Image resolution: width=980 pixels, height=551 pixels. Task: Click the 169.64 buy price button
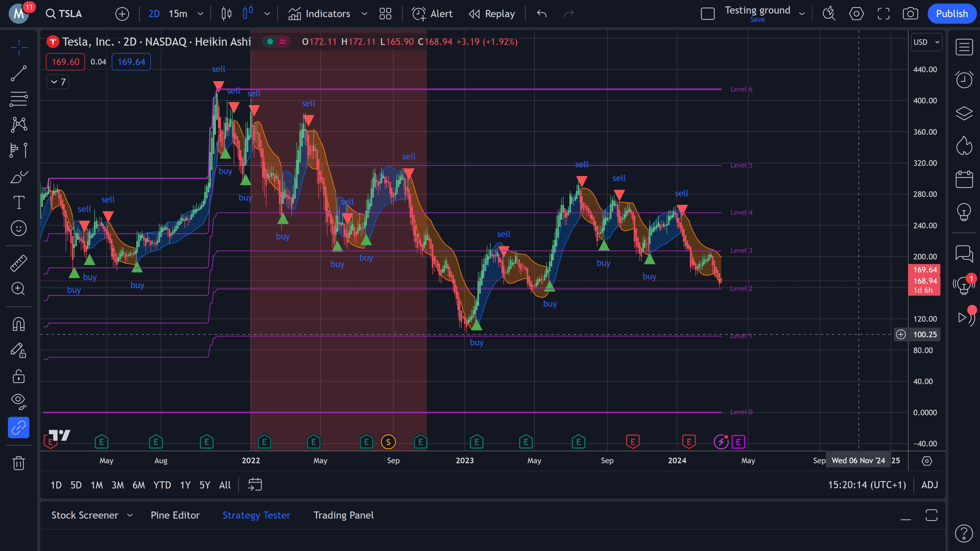coord(131,62)
